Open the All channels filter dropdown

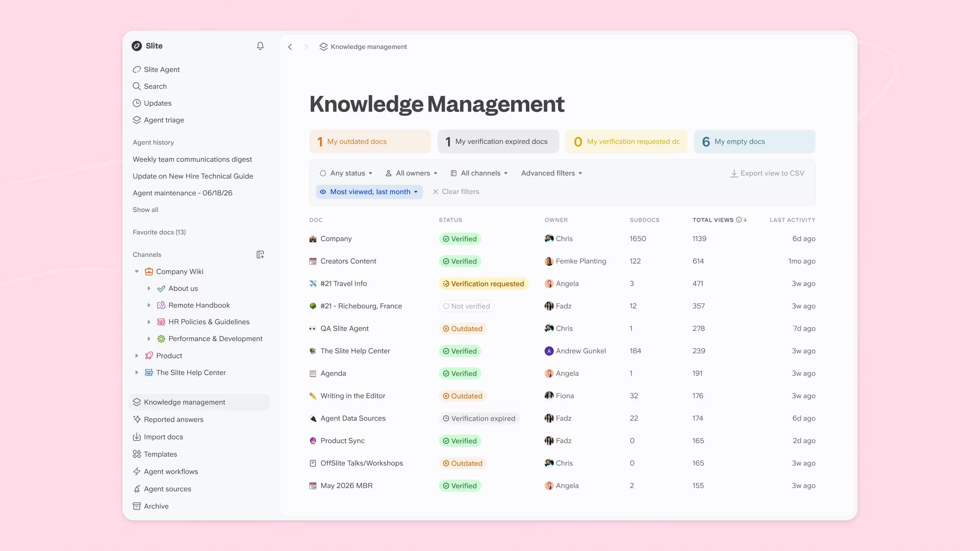(479, 173)
